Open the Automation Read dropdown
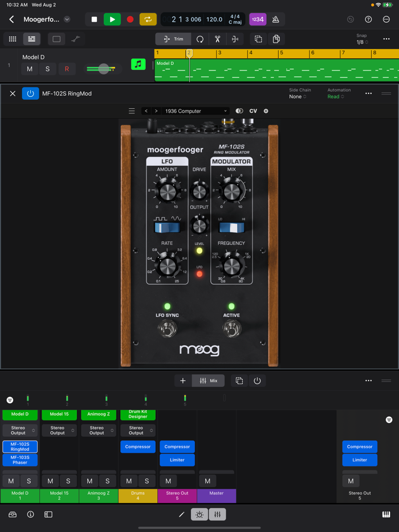Image resolution: width=399 pixels, height=532 pixels. [x=336, y=97]
